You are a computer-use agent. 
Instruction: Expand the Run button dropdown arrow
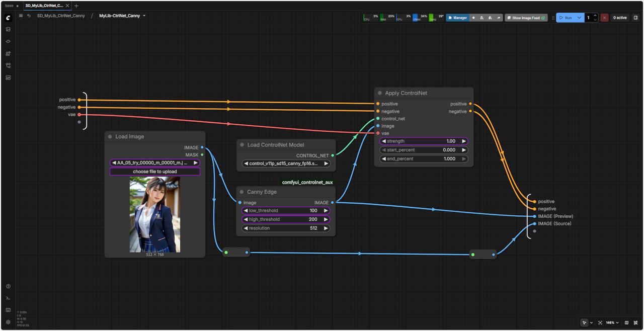(579, 18)
